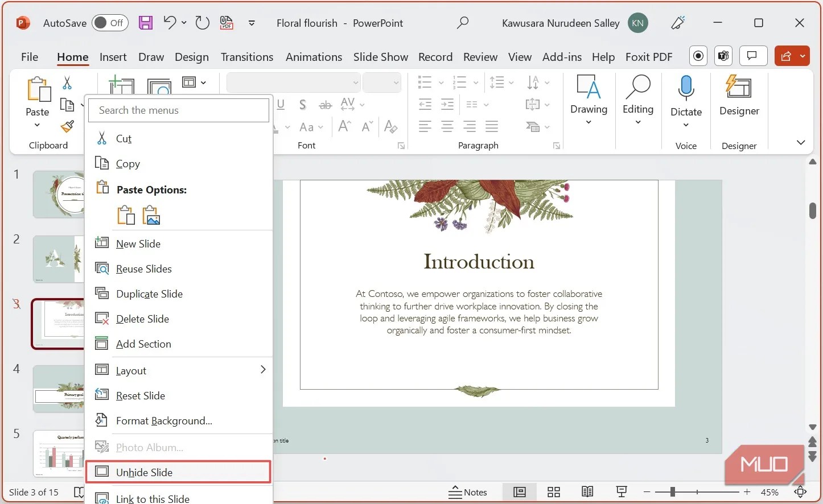Viewport: 823px width, 504px height.
Task: Click the Fit slide to window icon
Action: click(800, 492)
